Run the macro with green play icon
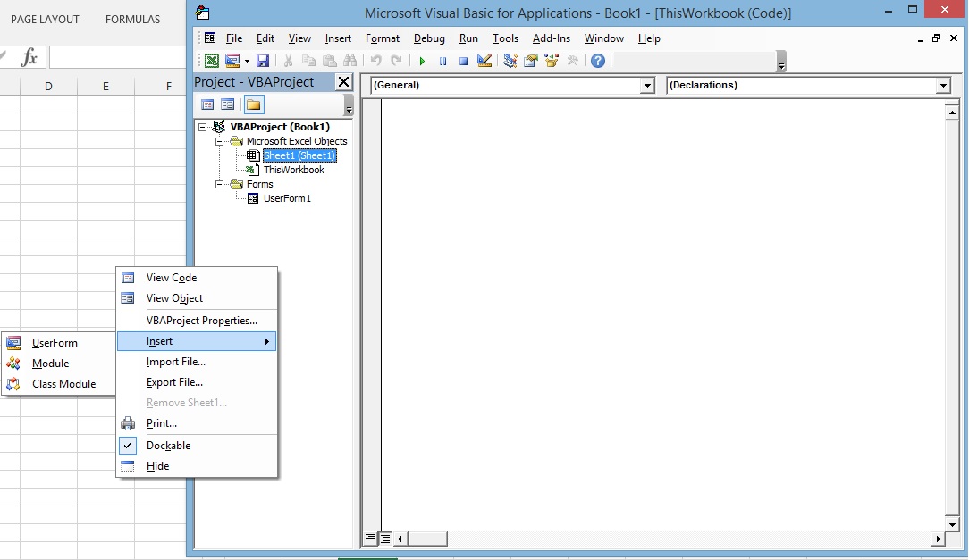 pos(422,61)
